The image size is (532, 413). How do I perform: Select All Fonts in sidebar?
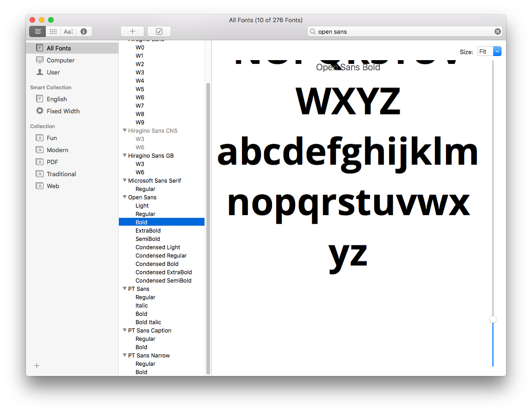(72, 48)
